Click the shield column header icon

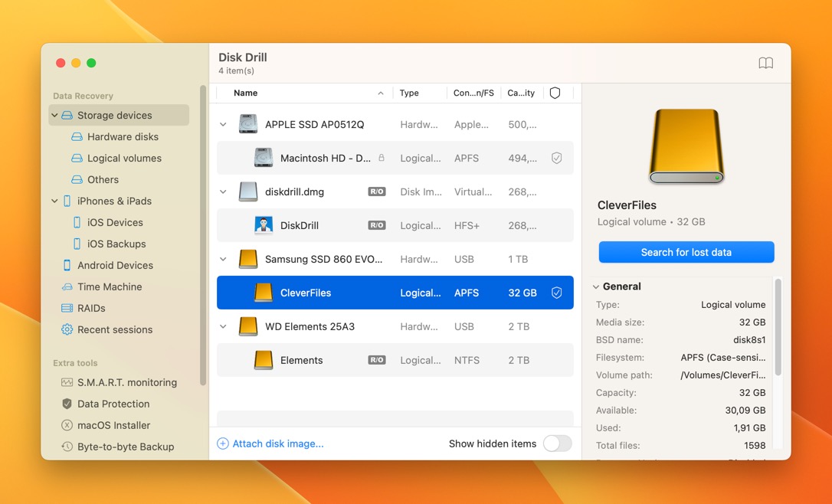point(555,93)
